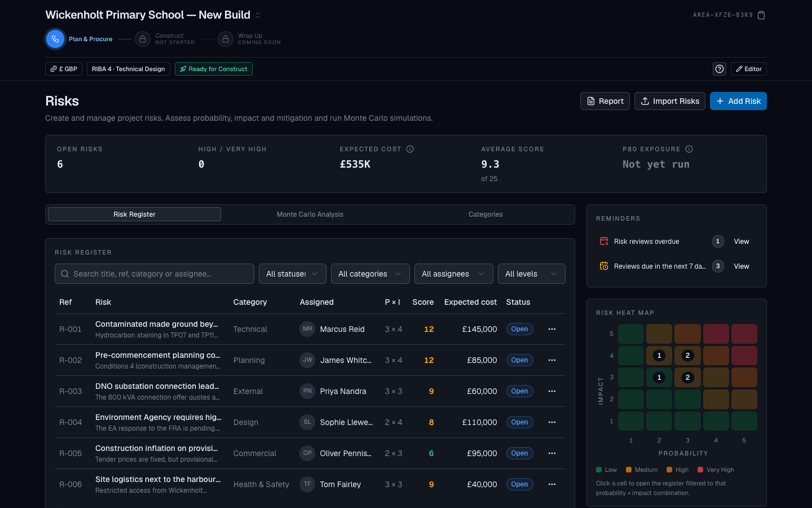Click the P80 Exposure info icon
This screenshot has width=812, height=508.
click(689, 149)
